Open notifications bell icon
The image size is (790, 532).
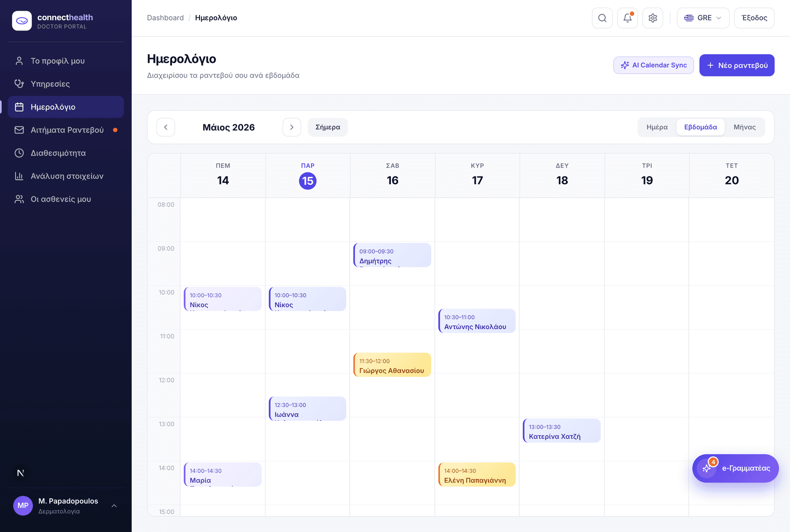pyautogui.click(x=627, y=18)
